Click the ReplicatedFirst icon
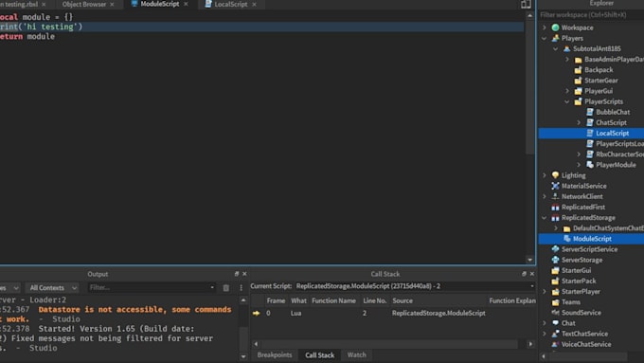 555,208
